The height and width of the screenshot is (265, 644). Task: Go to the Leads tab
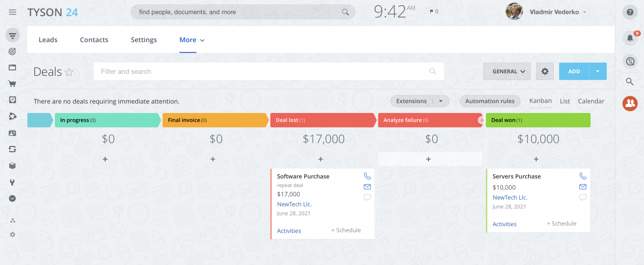point(48,40)
